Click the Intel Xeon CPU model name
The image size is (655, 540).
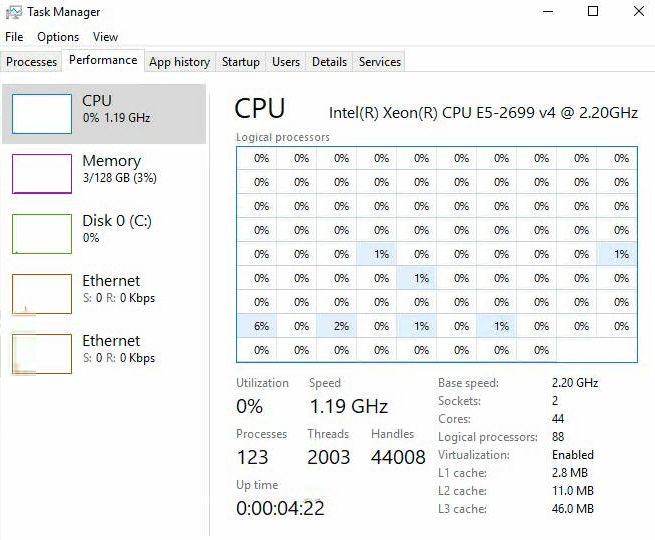click(483, 113)
